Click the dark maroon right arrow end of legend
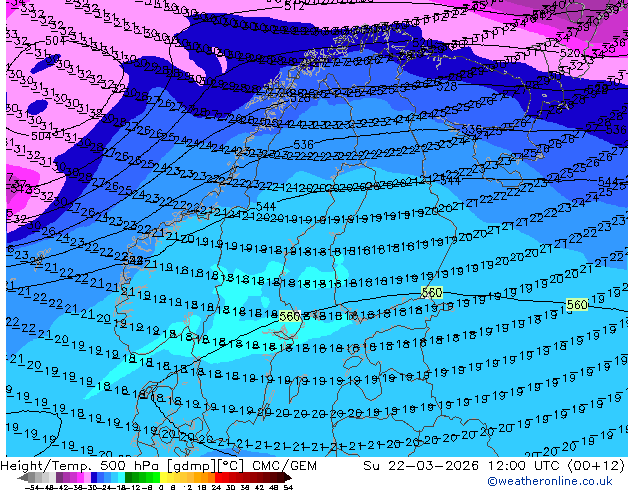 pos(287,477)
